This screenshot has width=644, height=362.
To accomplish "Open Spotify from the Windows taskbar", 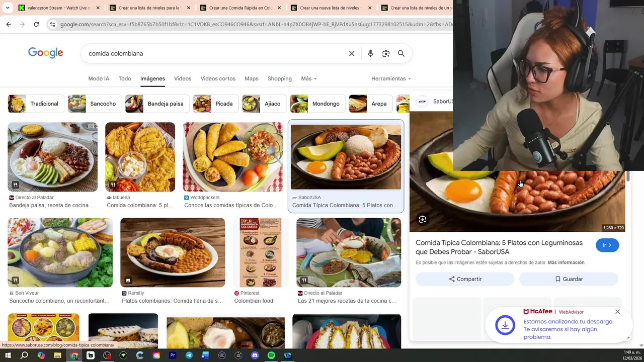I will coord(271,355).
